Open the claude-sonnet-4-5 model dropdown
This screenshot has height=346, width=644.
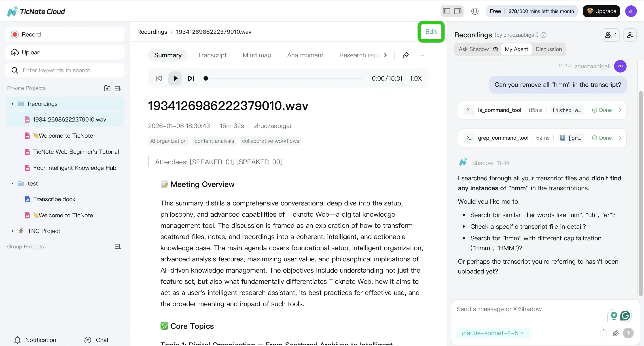(x=493, y=333)
